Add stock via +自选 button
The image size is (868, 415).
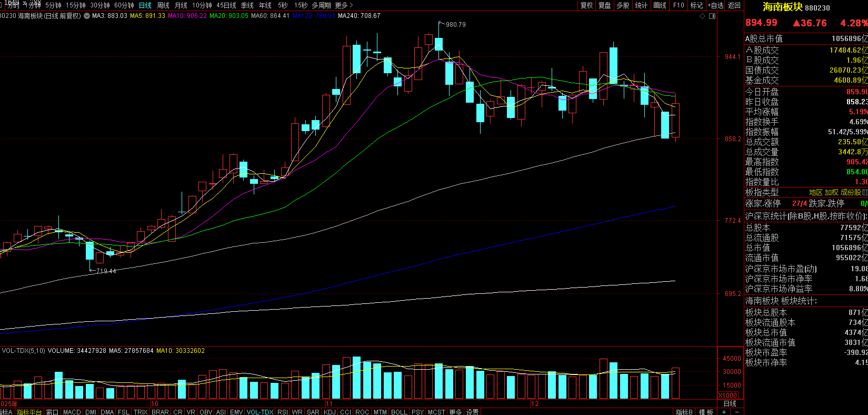(x=715, y=5)
